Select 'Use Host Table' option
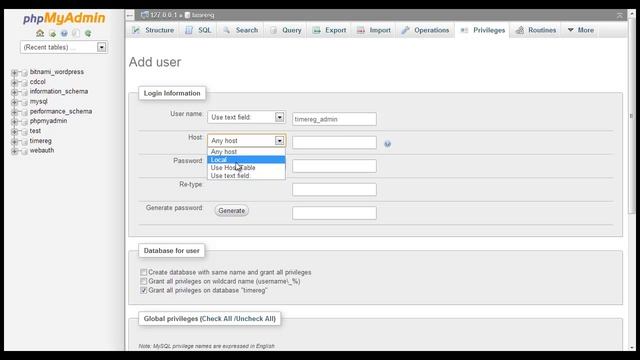 (246, 168)
